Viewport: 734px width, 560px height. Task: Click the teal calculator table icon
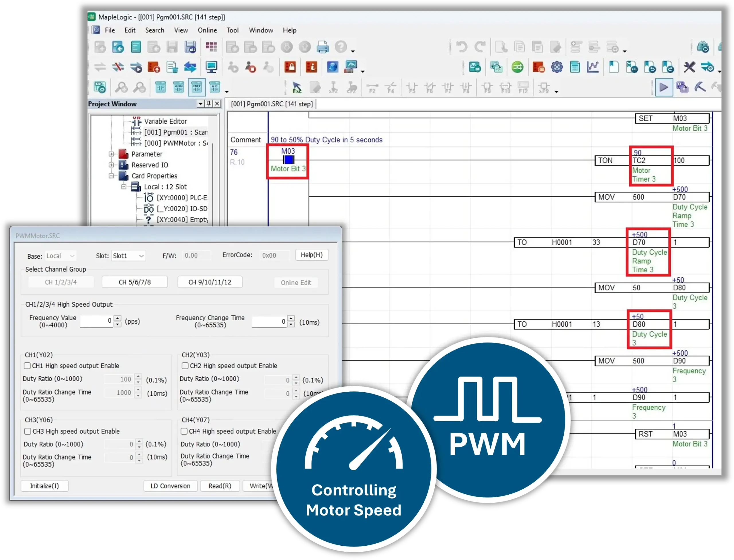click(575, 67)
